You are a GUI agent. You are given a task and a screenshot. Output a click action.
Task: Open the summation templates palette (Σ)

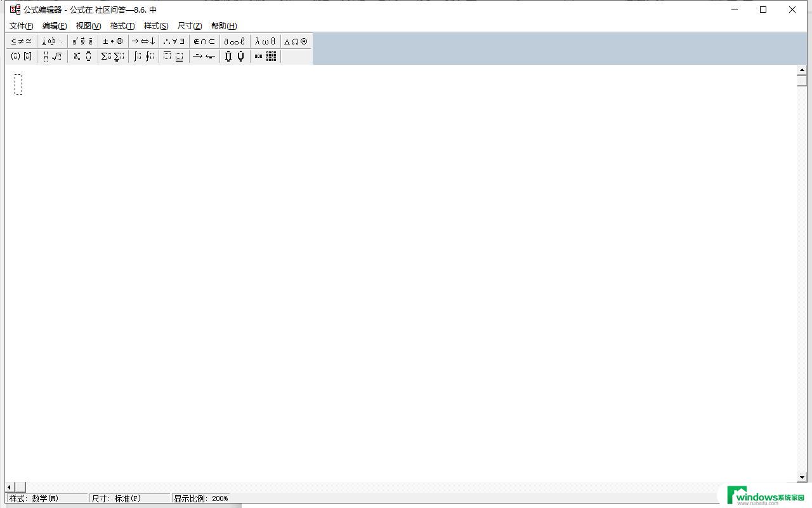tap(113, 57)
